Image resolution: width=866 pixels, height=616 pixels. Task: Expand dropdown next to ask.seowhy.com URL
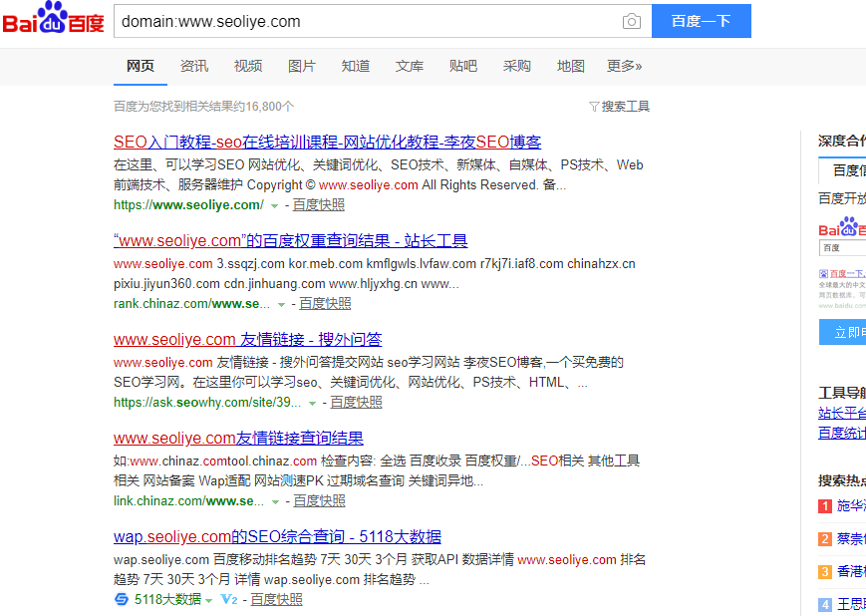pyautogui.click(x=312, y=404)
